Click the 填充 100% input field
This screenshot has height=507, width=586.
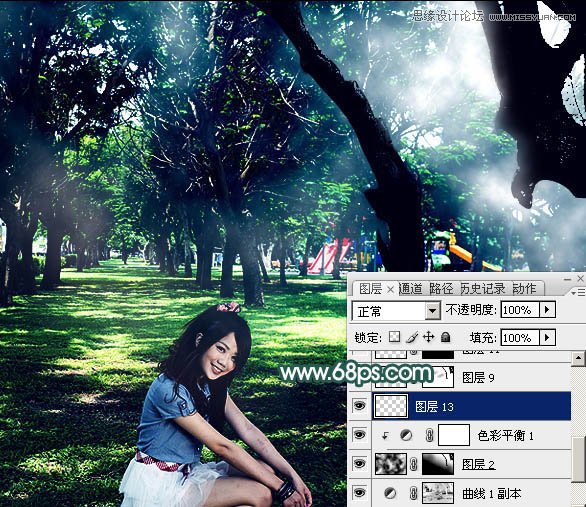click(519, 338)
